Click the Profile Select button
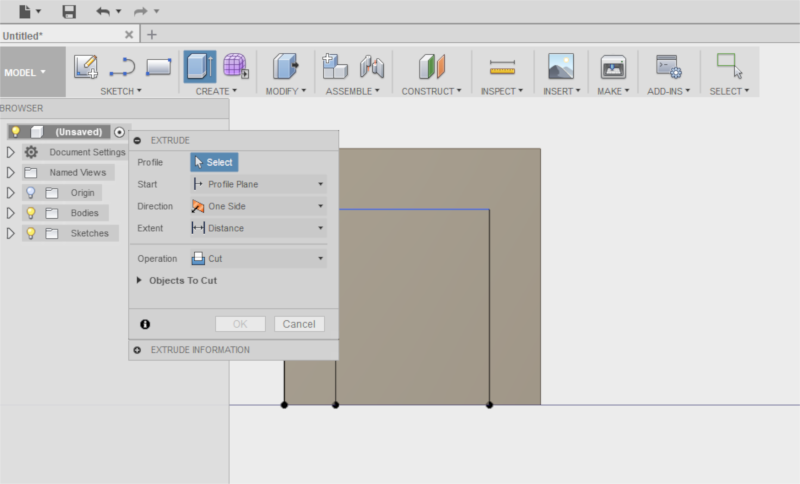This screenshot has height=484, width=800. pos(214,162)
